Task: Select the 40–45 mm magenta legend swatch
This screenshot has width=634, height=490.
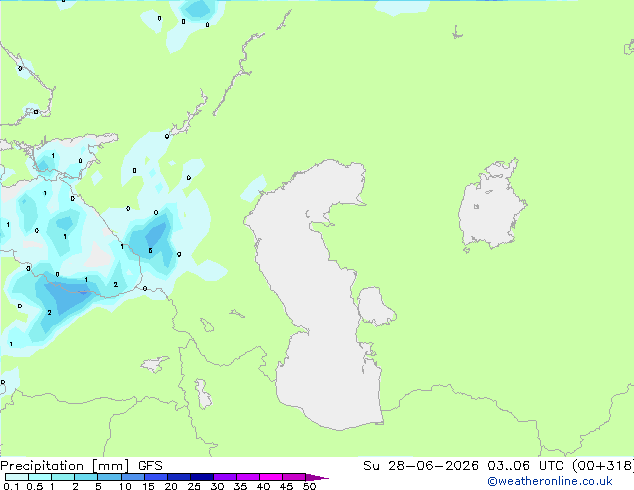Action: click(x=271, y=477)
